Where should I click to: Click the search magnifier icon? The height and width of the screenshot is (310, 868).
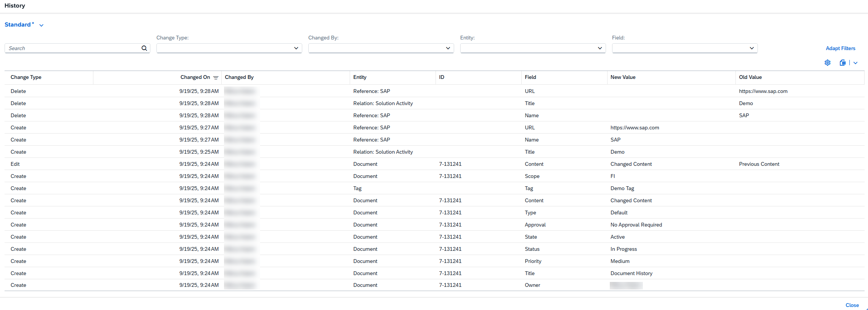click(144, 48)
